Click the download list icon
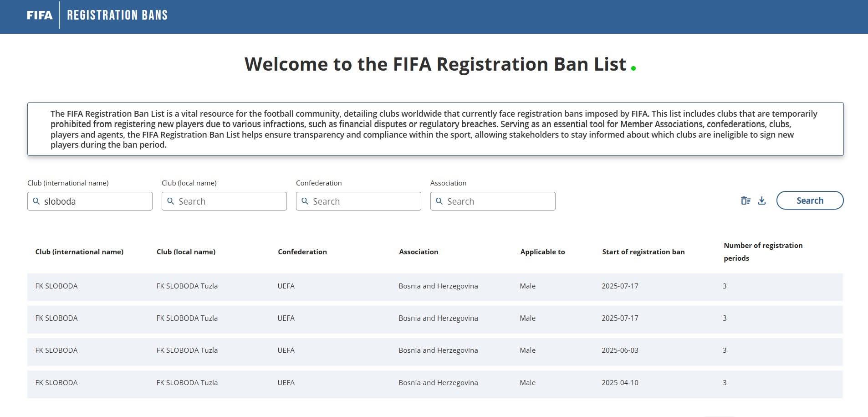The width and height of the screenshot is (868, 417). [762, 201]
